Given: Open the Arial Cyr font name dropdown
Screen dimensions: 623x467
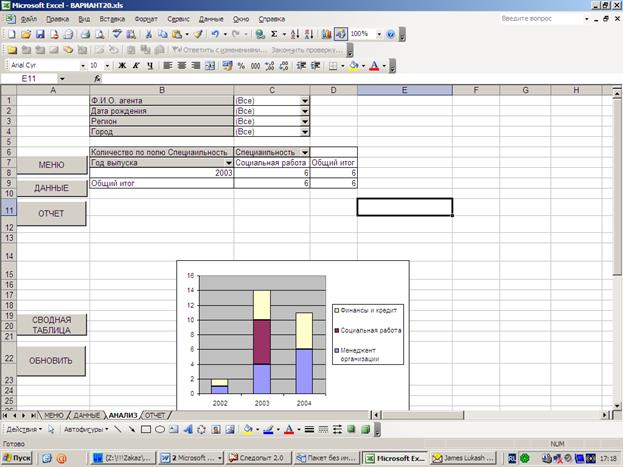Looking at the screenshot, I should click(81, 66).
